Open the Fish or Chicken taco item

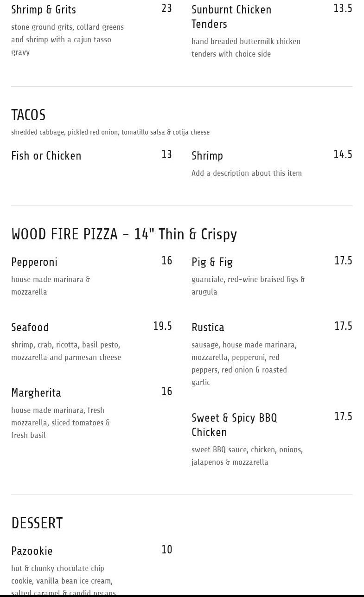coord(46,156)
